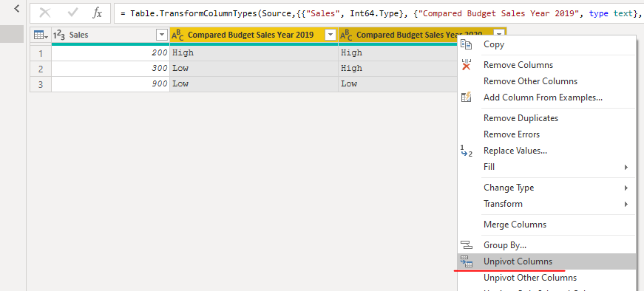Click the Unpivot Columns icon

[x=467, y=261]
